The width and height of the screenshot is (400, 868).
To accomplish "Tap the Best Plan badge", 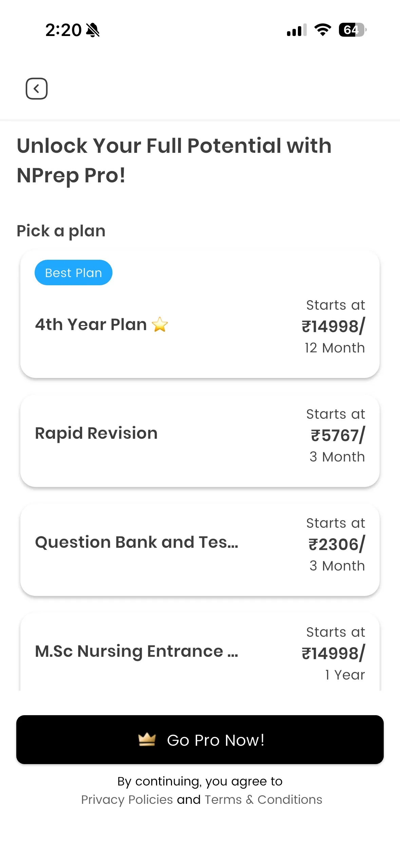I will pyautogui.click(x=73, y=273).
